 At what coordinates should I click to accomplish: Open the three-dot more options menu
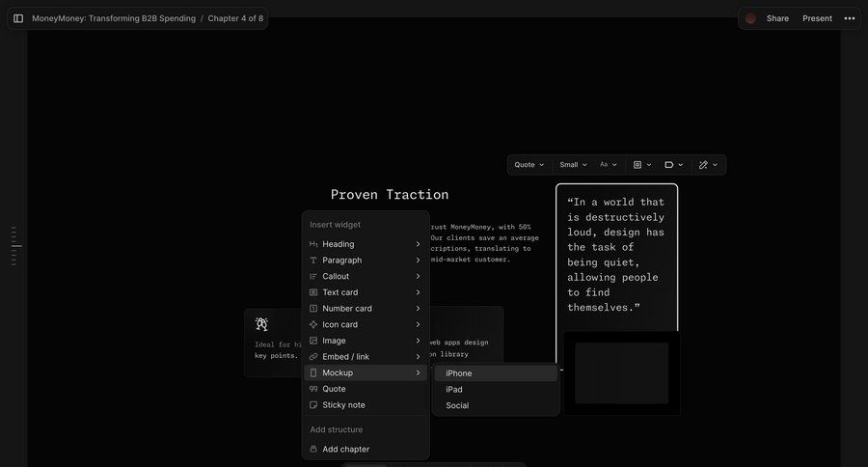849,18
